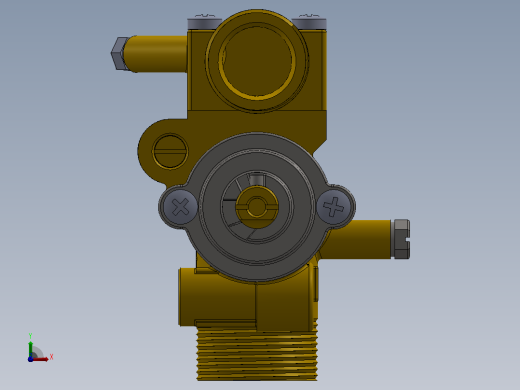Select the lower-left cylindrical brass port
Image resolution: width=520 pixels, height=390 pixels.
point(217,297)
